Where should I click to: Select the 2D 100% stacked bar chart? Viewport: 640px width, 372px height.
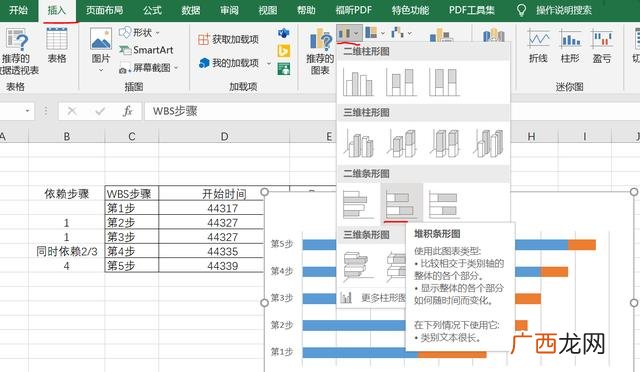tap(444, 204)
